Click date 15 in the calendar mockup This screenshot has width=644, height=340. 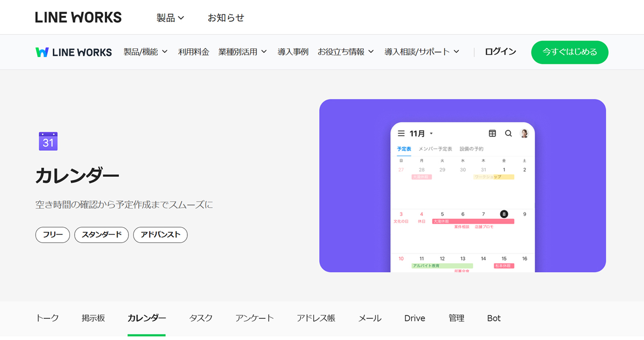504,259
